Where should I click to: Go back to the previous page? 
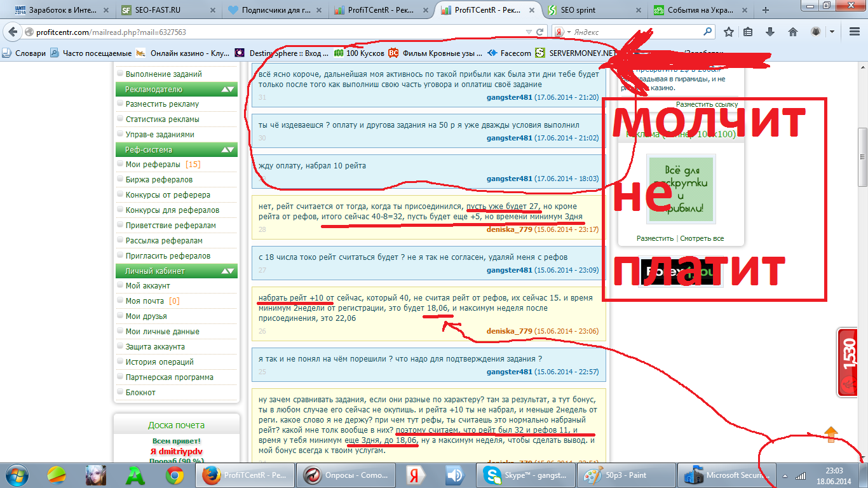point(12,32)
